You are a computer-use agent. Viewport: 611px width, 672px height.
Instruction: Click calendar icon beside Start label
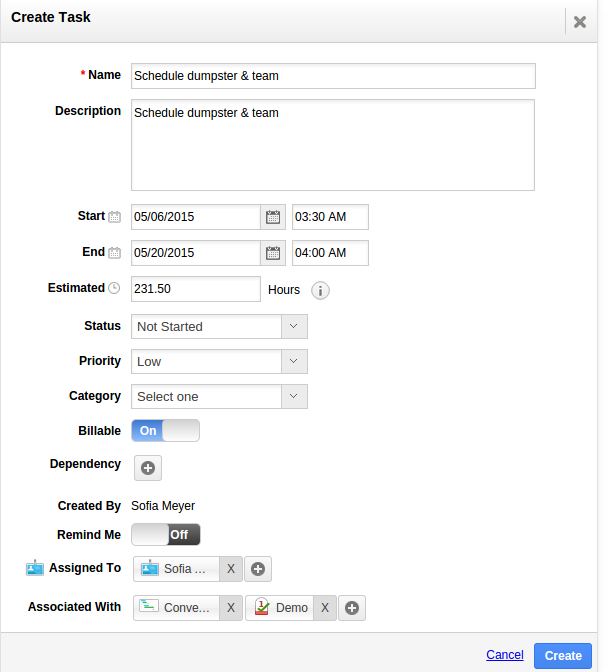pyautogui.click(x=114, y=216)
